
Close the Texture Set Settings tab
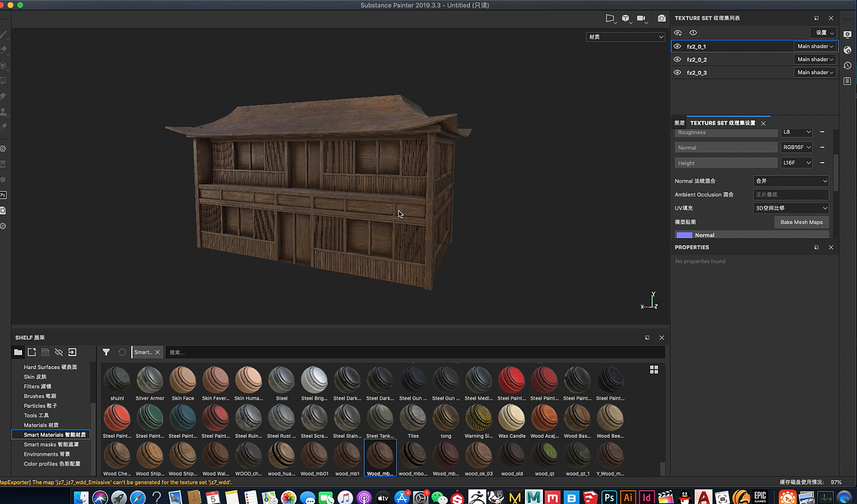pyautogui.click(x=763, y=123)
